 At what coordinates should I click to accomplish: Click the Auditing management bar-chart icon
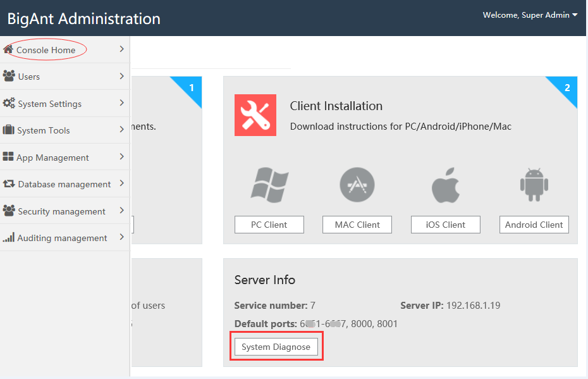tap(9, 237)
